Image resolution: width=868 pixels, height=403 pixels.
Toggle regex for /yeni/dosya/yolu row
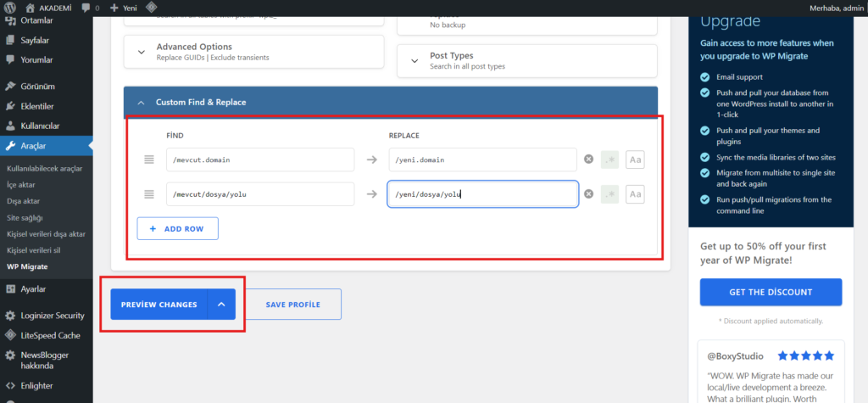coord(610,194)
